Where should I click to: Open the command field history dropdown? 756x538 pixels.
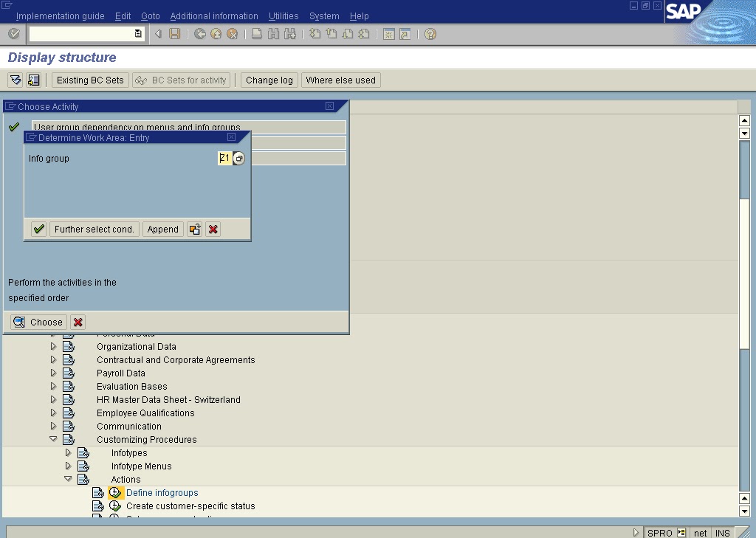[x=137, y=33]
